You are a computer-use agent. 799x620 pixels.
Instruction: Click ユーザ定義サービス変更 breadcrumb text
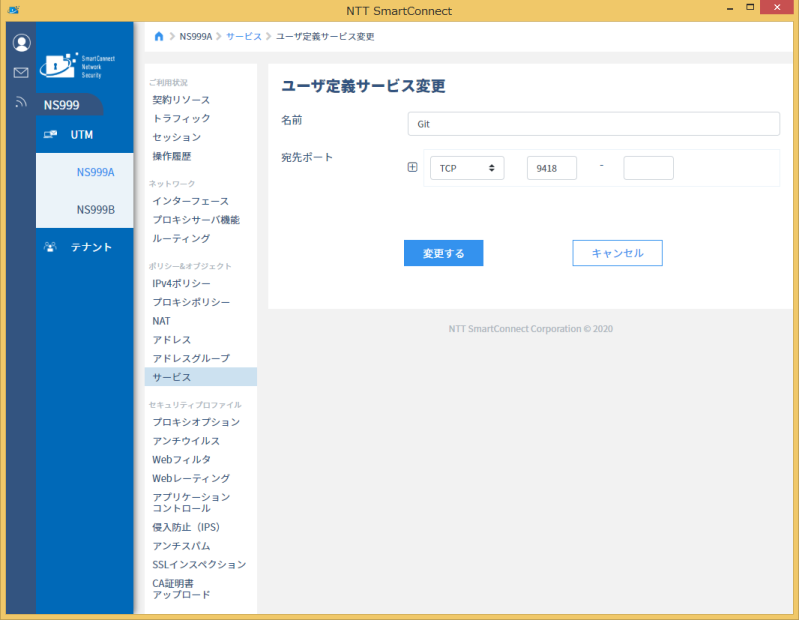[x=325, y=37]
